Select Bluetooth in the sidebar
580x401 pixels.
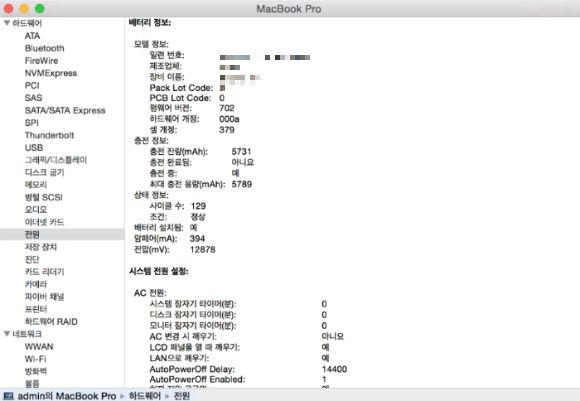tap(44, 48)
